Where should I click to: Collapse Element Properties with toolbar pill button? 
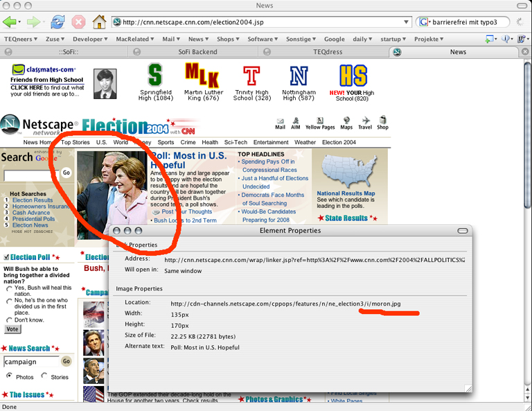pyautogui.click(x=463, y=231)
